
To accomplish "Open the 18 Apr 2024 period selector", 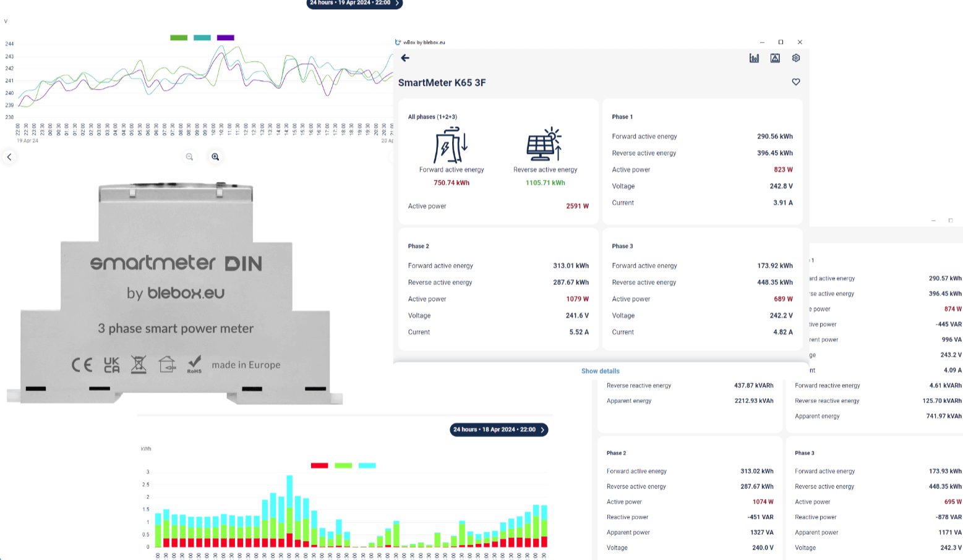I will point(499,430).
